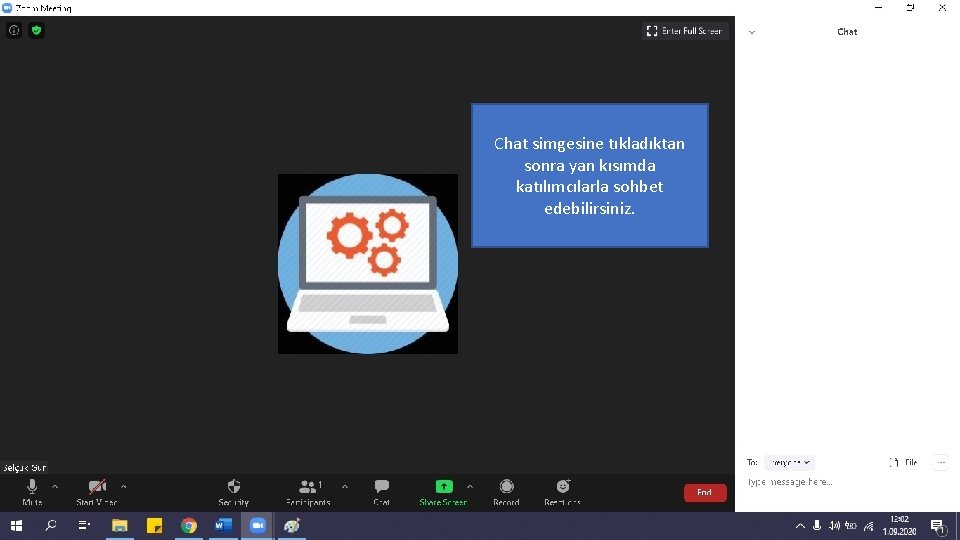960x540 pixels.
Task: Open the Security shield menu
Action: 233,492
